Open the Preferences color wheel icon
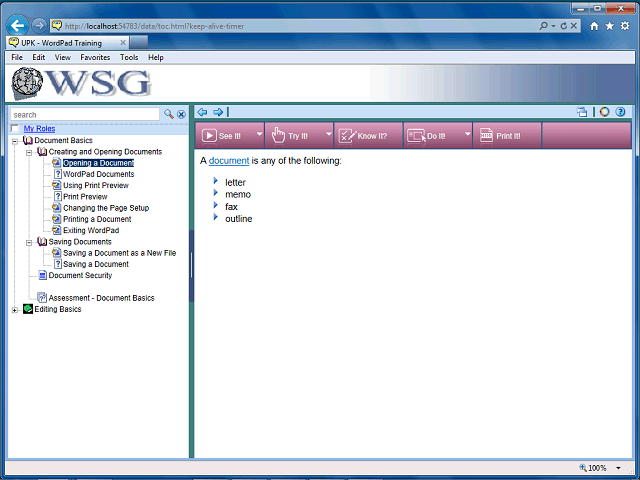The height and width of the screenshot is (480, 640). (x=604, y=112)
